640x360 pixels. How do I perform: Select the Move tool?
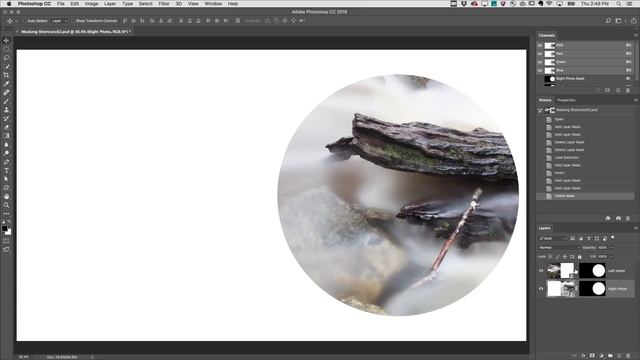tap(6, 40)
